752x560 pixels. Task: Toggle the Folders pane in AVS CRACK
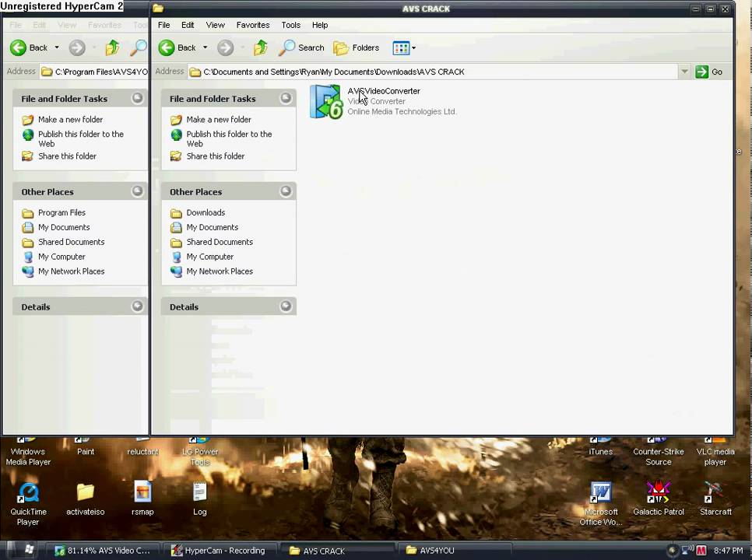357,47
